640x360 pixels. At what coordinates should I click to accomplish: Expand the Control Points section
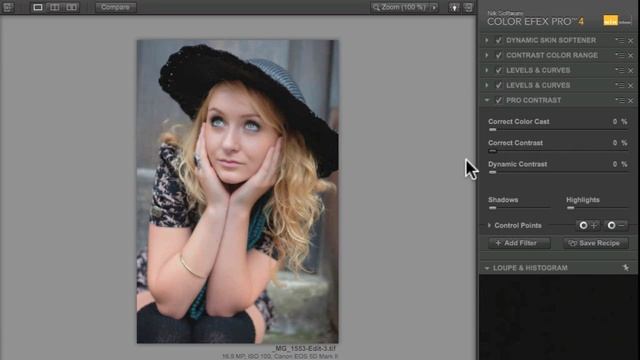tap(489, 225)
